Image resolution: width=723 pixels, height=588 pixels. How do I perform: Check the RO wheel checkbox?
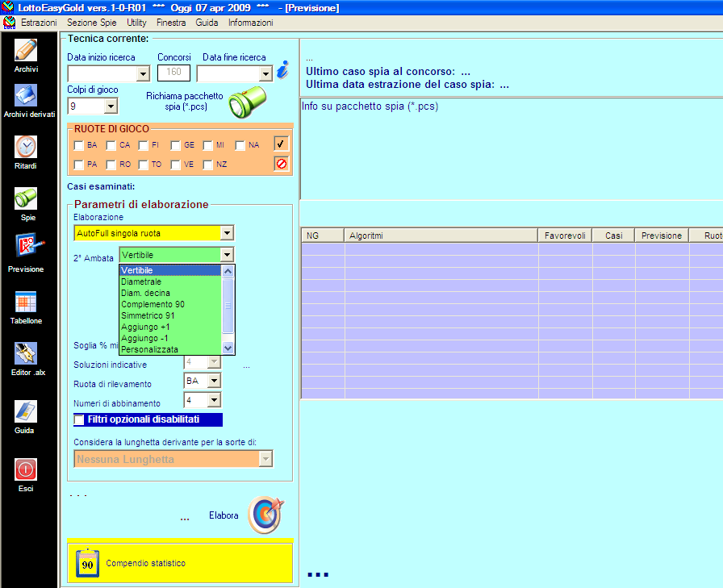(111, 165)
